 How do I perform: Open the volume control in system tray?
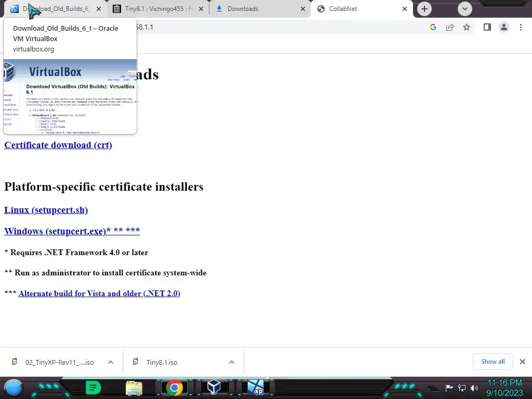click(x=474, y=388)
